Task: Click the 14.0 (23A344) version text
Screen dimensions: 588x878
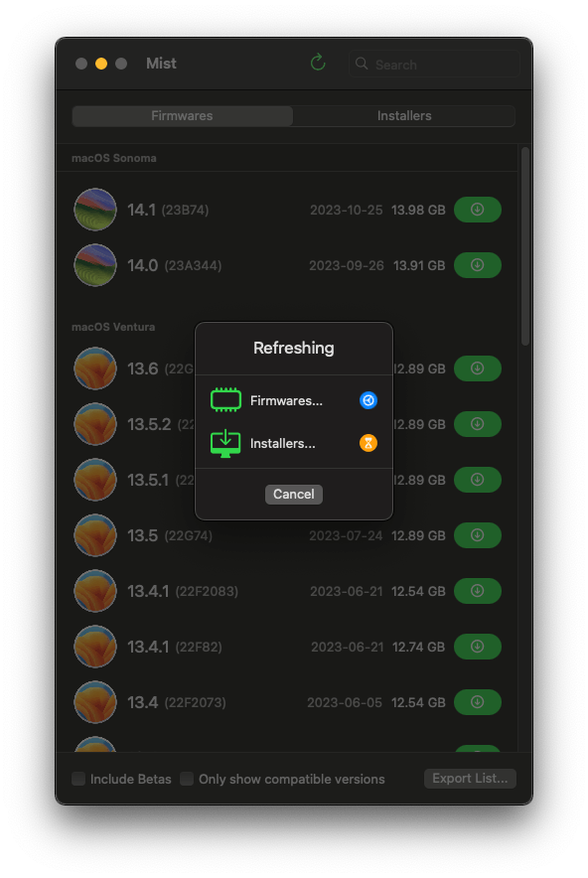Action: (175, 265)
